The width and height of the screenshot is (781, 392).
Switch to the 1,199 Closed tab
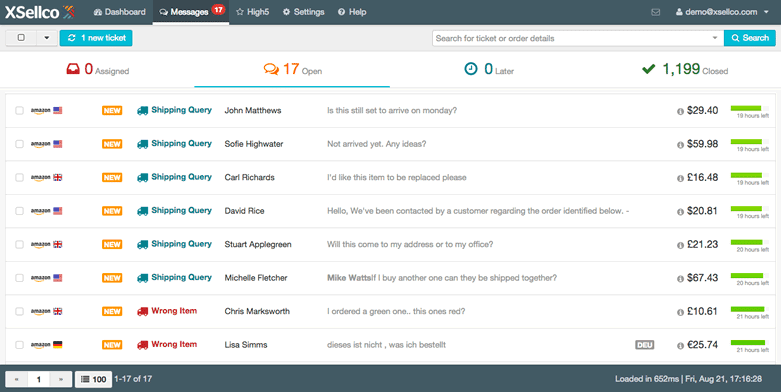coord(685,69)
